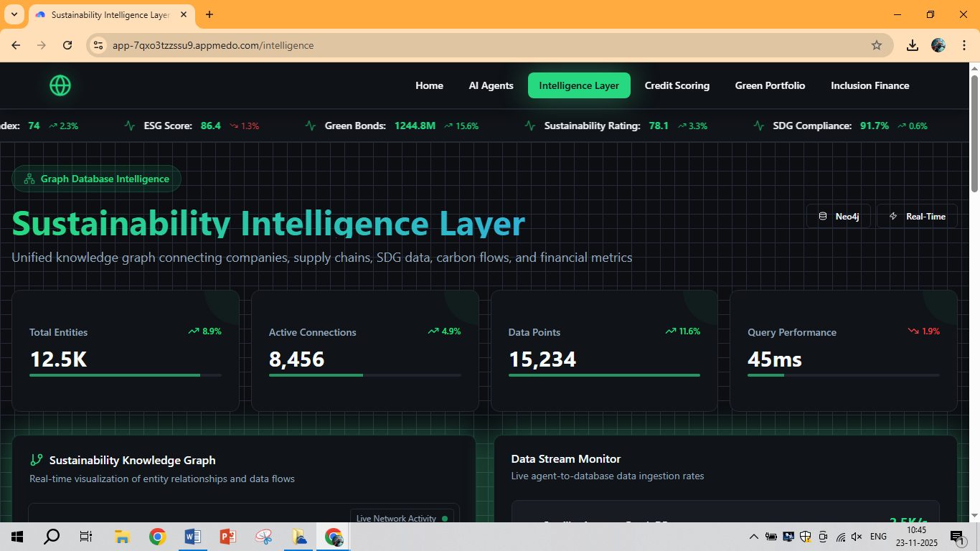Open the Green Portfolio navigation link
This screenshot has height=551, width=980.
pyautogui.click(x=770, y=85)
